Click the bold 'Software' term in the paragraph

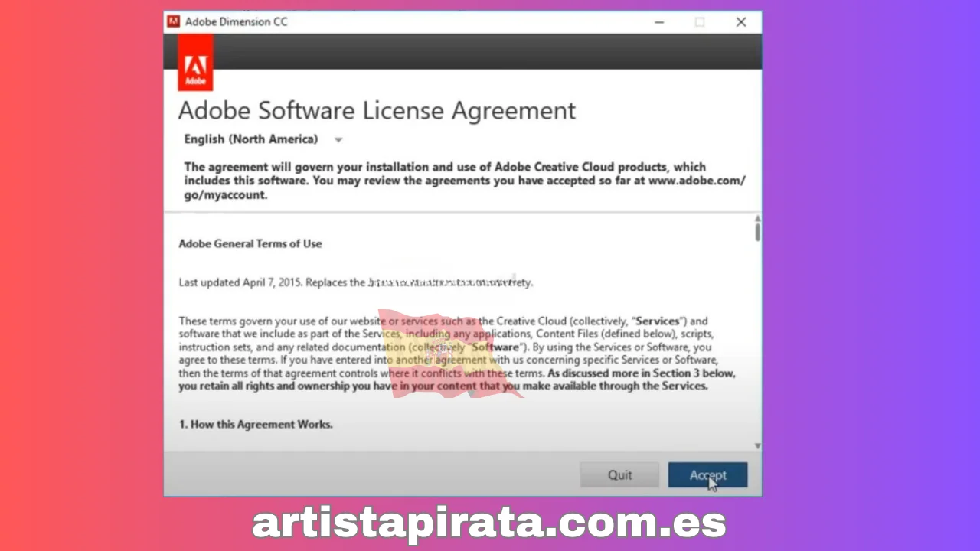[x=495, y=347]
